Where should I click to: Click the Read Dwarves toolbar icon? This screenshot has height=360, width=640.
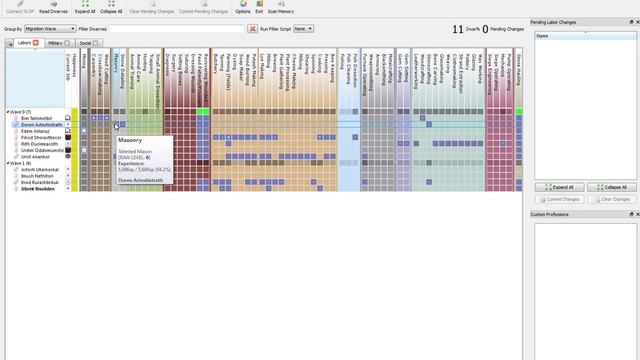click(53, 7)
